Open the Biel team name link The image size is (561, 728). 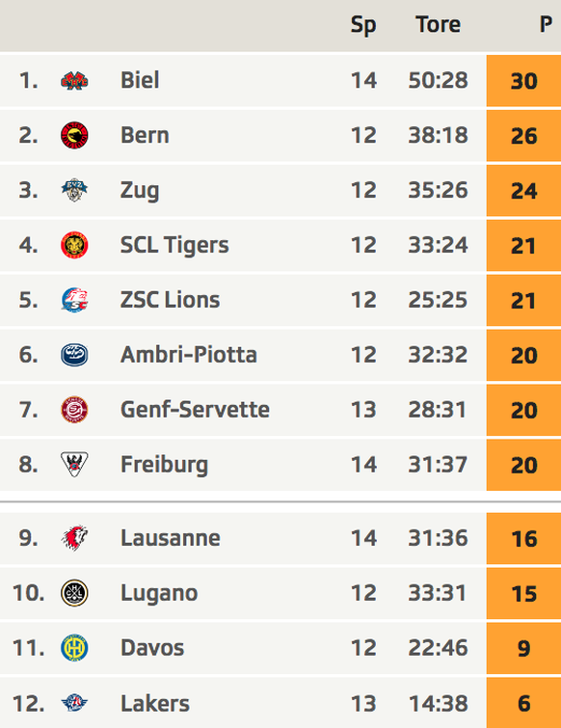[140, 80]
